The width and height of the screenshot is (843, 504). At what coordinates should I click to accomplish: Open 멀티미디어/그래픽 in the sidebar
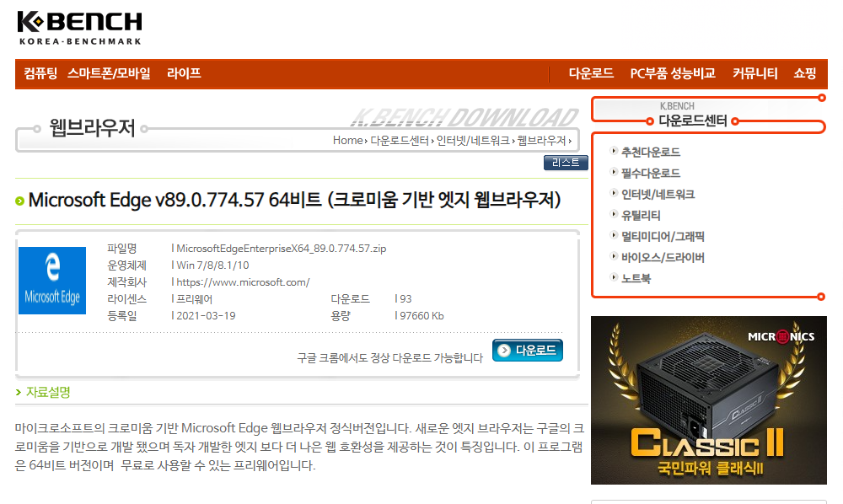[x=663, y=237]
